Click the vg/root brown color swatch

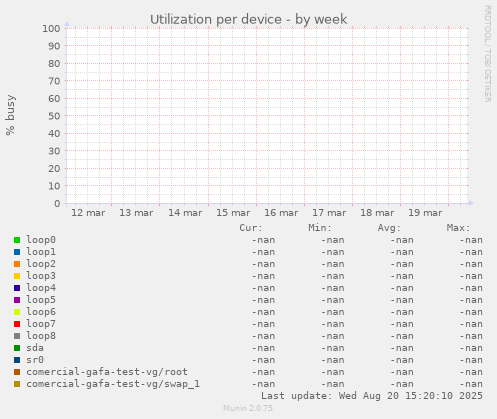17,372
